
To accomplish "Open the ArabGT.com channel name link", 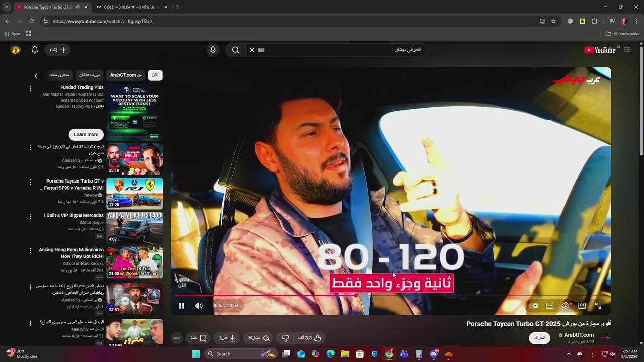I will pyautogui.click(x=579, y=335).
